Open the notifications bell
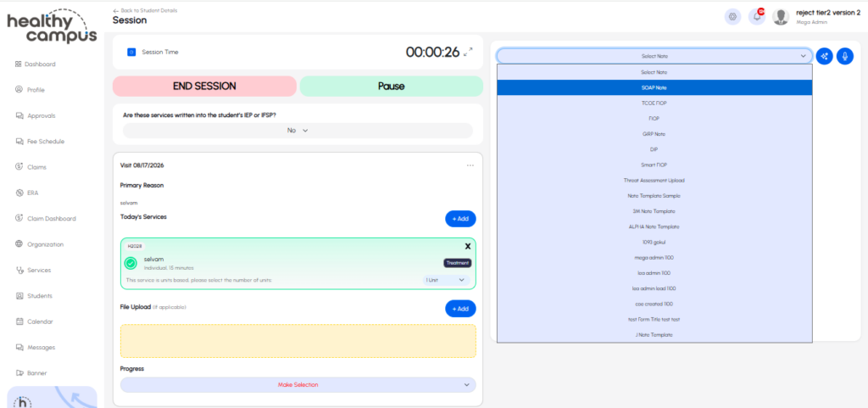The width and height of the screenshot is (868, 408). coord(757,17)
